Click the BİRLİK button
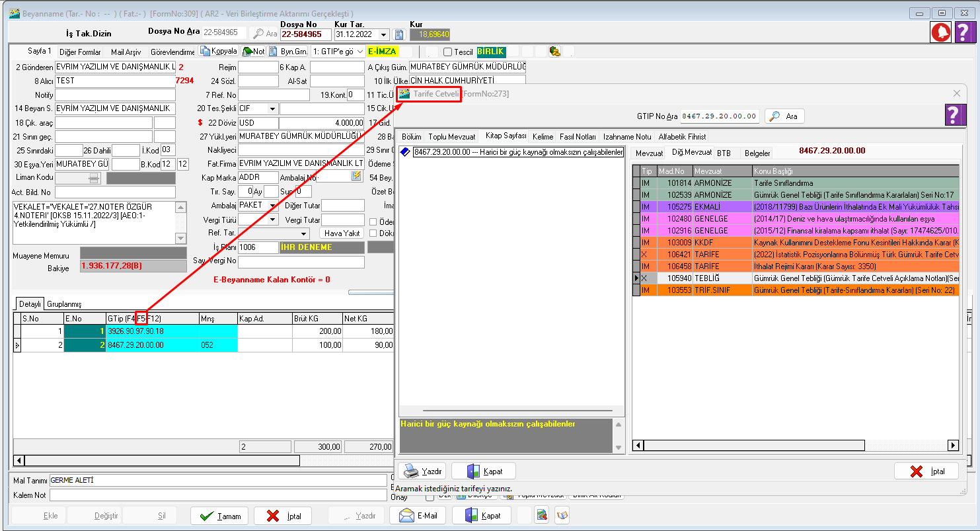Screen dimensions: 980x531 (x=491, y=51)
